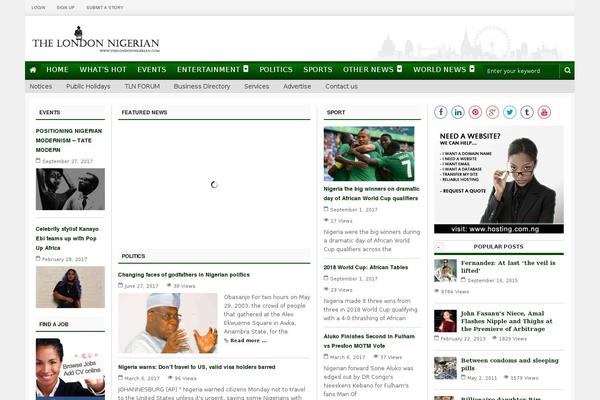
Task: Click the SPORT section heading
Action: coord(336,113)
